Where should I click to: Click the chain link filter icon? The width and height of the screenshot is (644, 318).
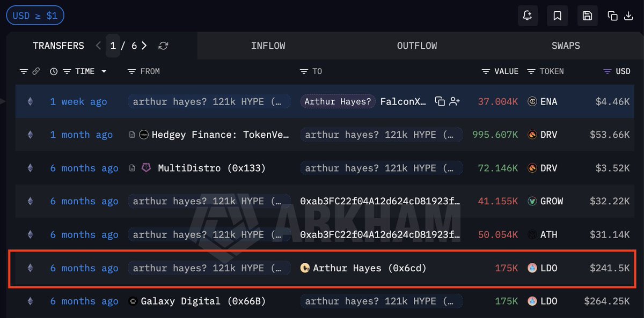[36, 71]
